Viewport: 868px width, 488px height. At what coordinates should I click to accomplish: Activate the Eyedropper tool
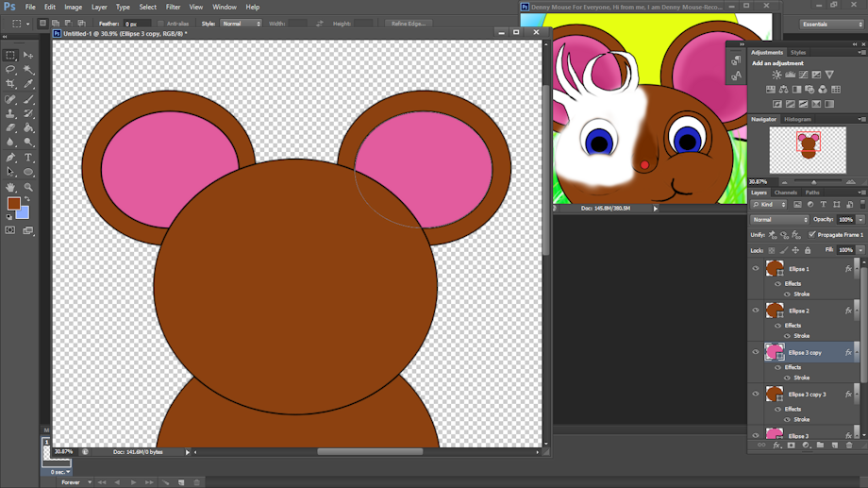point(28,85)
